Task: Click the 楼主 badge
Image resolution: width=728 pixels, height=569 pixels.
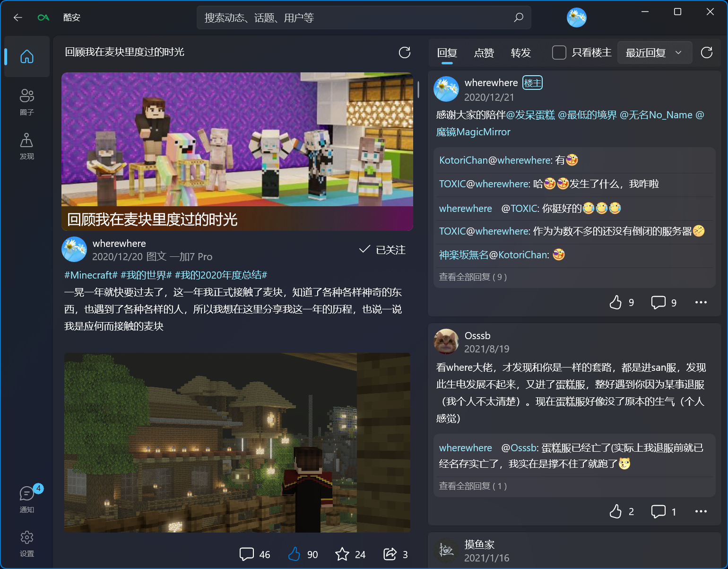Action: coord(533,83)
